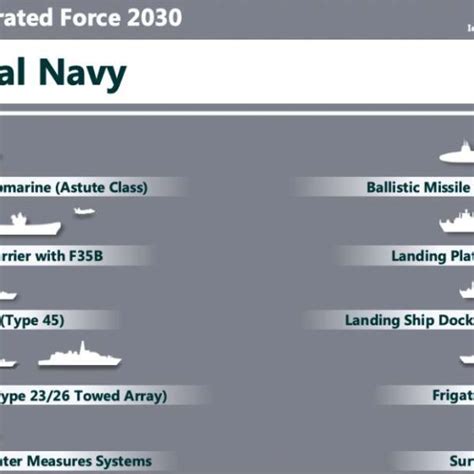Click the ballistic missile submarine silhouette
474x474 pixels.
pos(457,153)
